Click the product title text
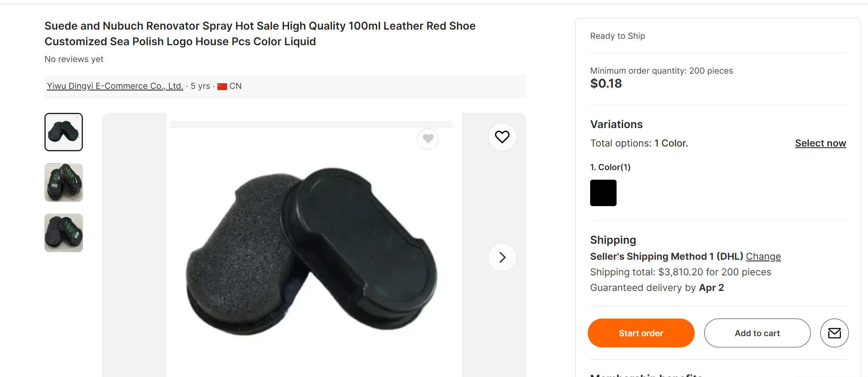868x377 pixels. (x=259, y=34)
